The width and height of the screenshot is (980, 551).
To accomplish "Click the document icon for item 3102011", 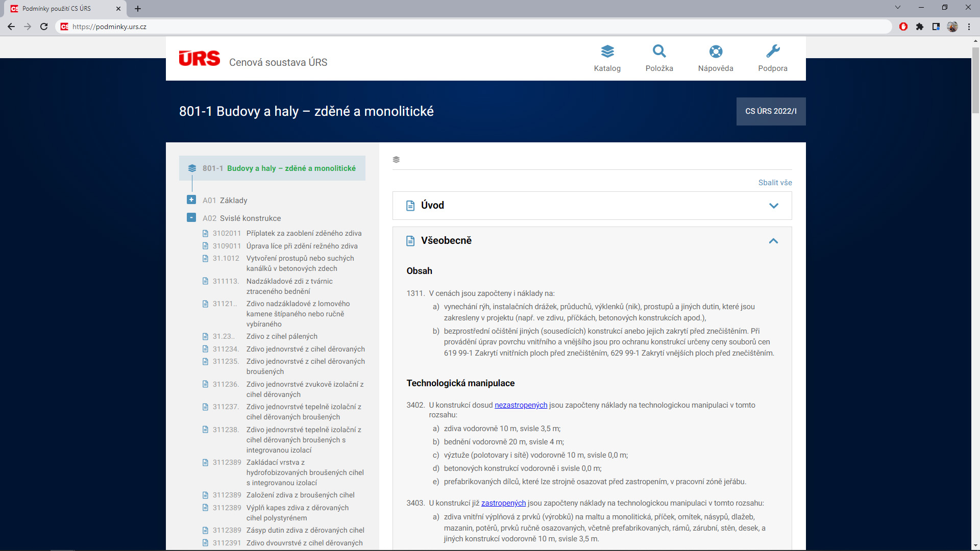I will (x=205, y=234).
